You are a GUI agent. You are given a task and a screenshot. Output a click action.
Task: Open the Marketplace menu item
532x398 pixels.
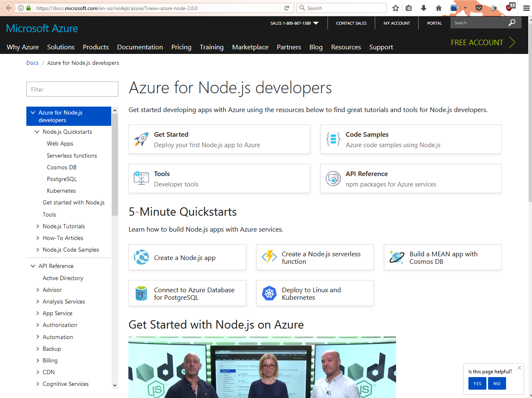click(x=250, y=47)
